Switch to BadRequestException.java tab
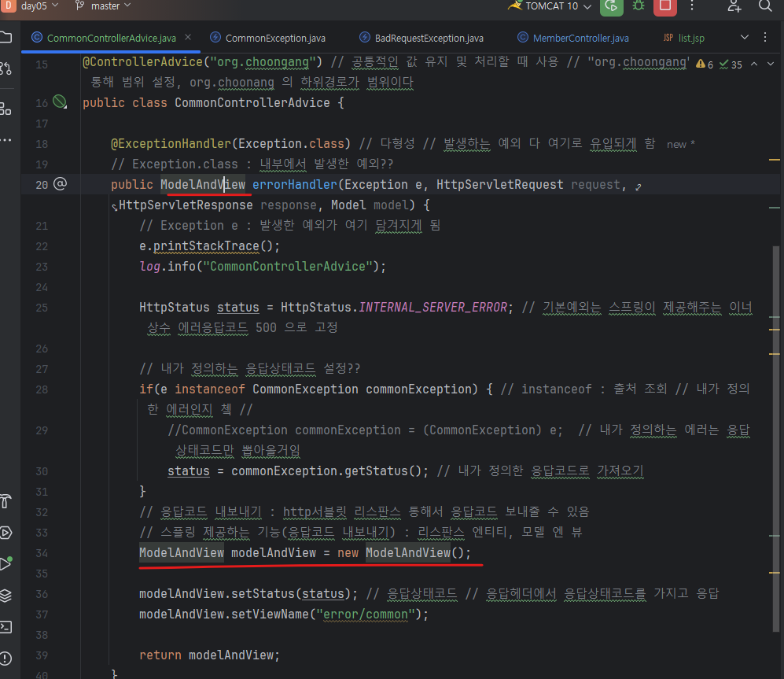 coord(422,38)
